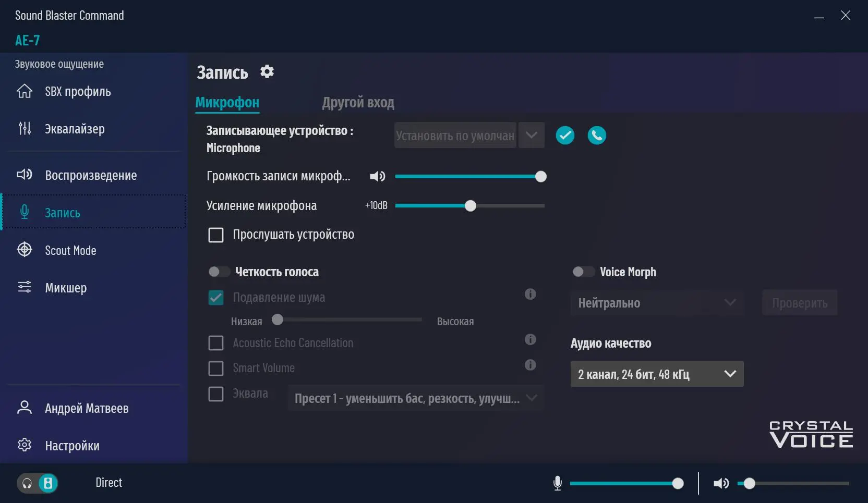Click the bottom bar speaker volume slider handle
The width and height of the screenshot is (868, 503).
pyautogui.click(x=750, y=484)
